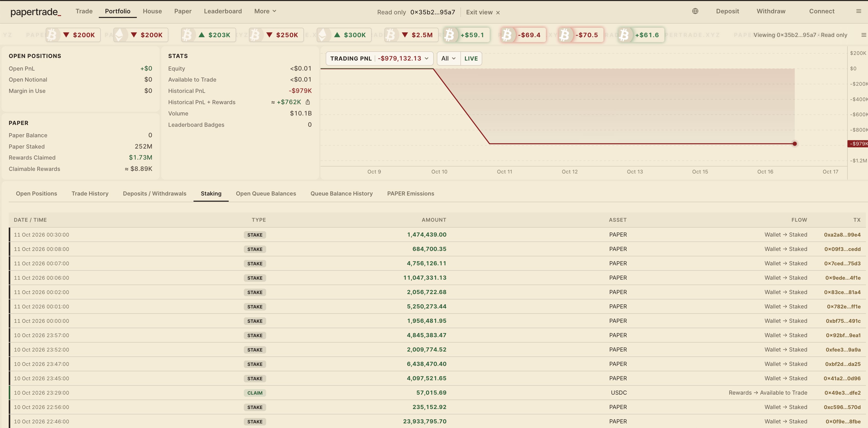Click the $2.5M down ticker chip

click(411, 35)
